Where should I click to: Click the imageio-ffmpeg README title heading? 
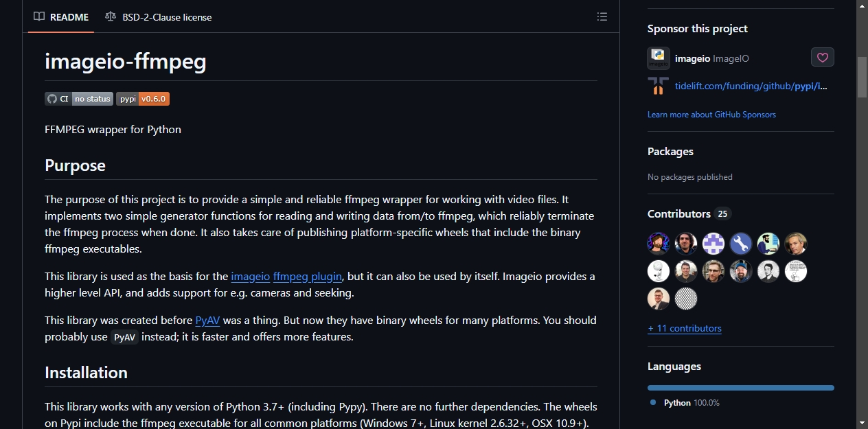pyautogui.click(x=126, y=62)
